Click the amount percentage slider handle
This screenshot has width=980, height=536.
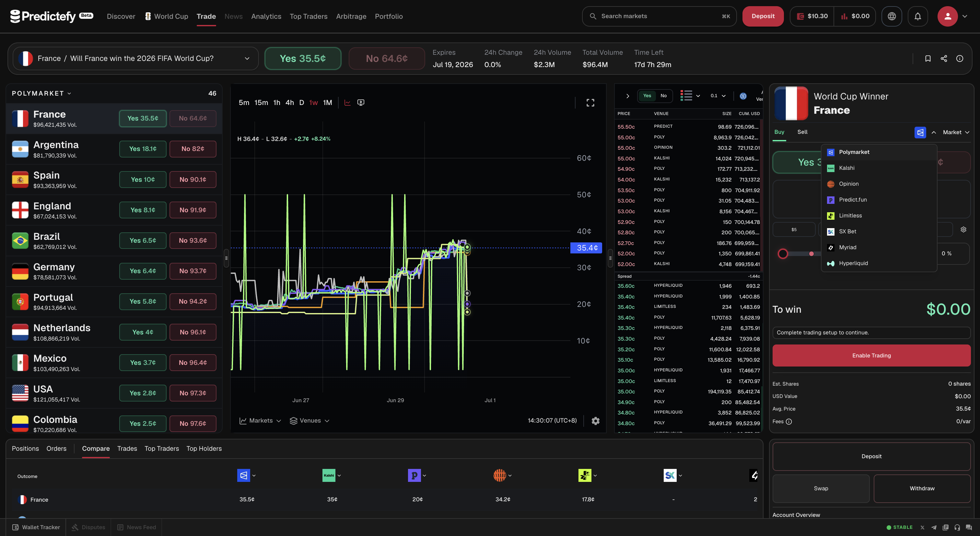click(783, 254)
